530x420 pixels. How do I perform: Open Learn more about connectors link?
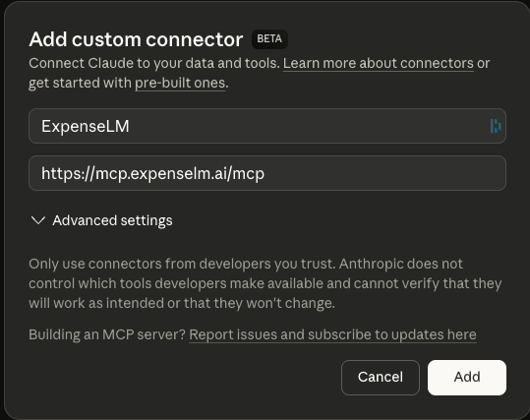(x=379, y=63)
